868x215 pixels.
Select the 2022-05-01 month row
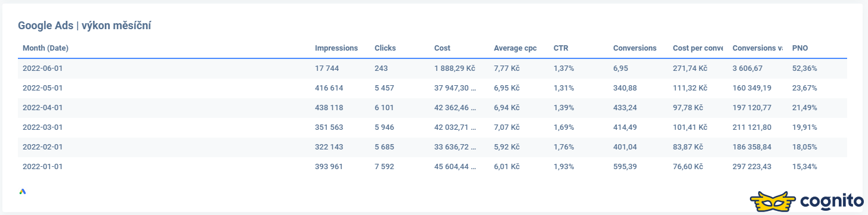coord(433,88)
